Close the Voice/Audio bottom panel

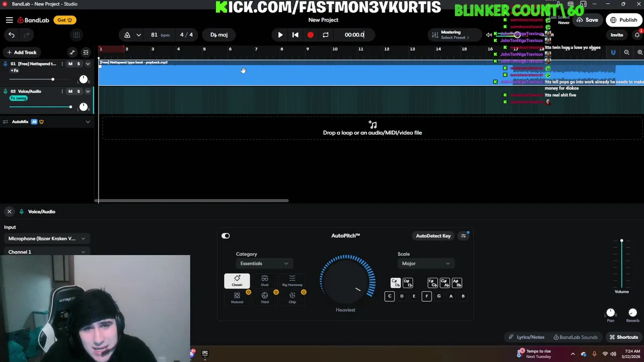[9, 212]
